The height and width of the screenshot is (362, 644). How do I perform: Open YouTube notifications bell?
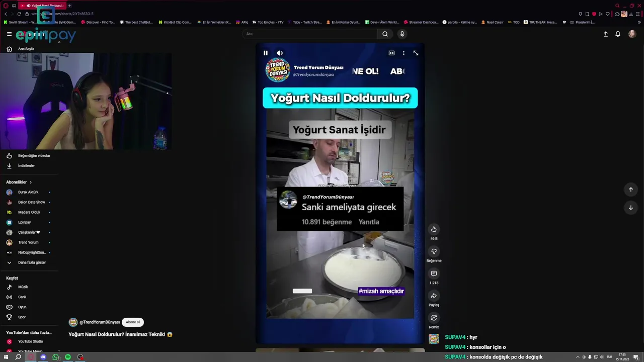[618, 34]
